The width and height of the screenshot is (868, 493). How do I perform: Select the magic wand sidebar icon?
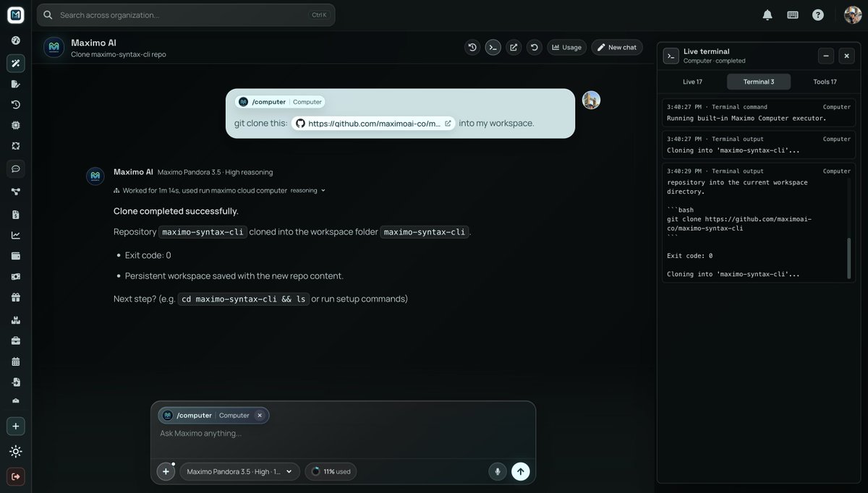tap(16, 64)
